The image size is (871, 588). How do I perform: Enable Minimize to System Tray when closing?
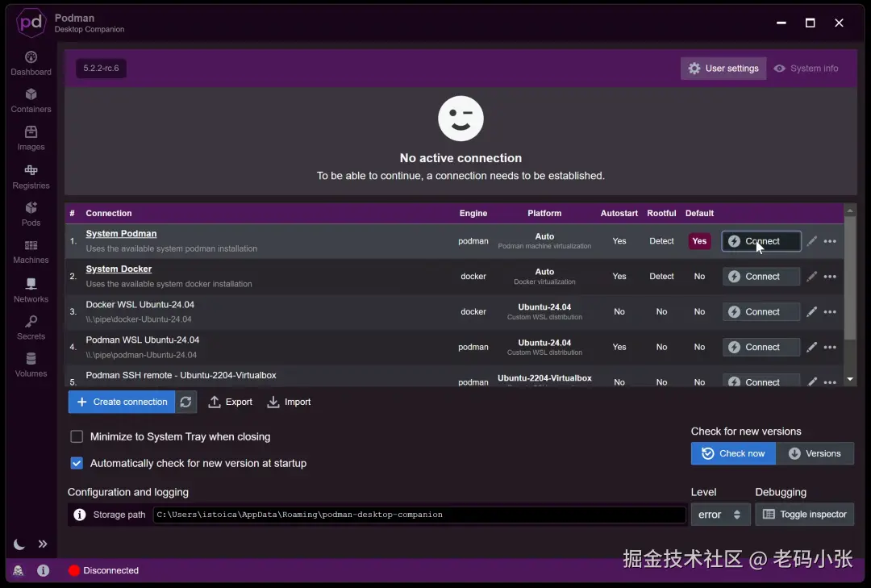coord(77,436)
